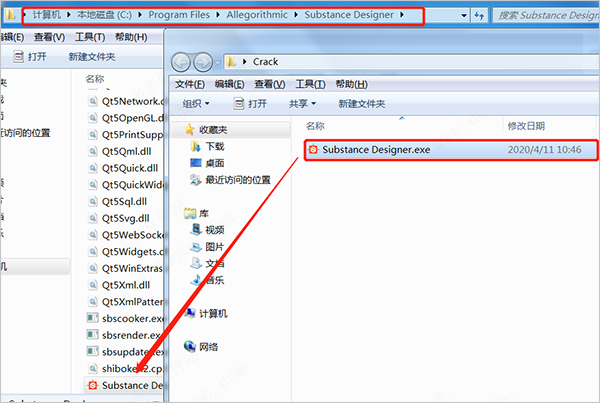The width and height of the screenshot is (600, 403).
Task: Open 编辑(E) menu in Crack window
Action: 230,84
